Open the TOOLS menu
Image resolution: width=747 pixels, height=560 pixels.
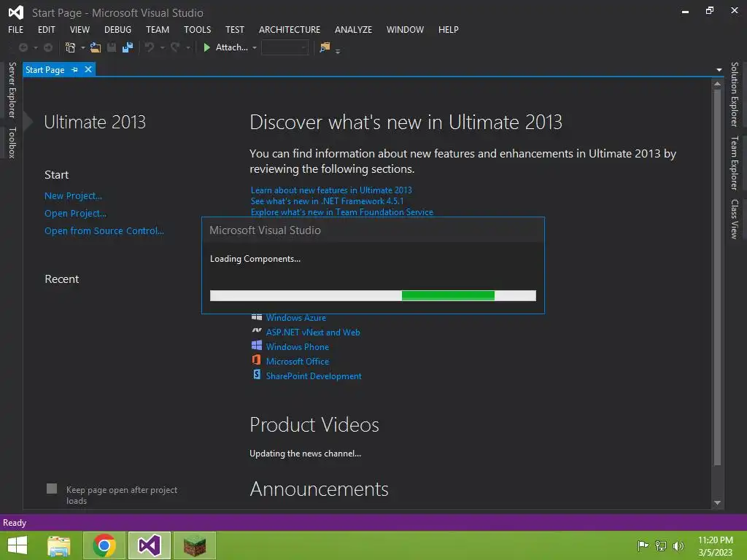197,29
